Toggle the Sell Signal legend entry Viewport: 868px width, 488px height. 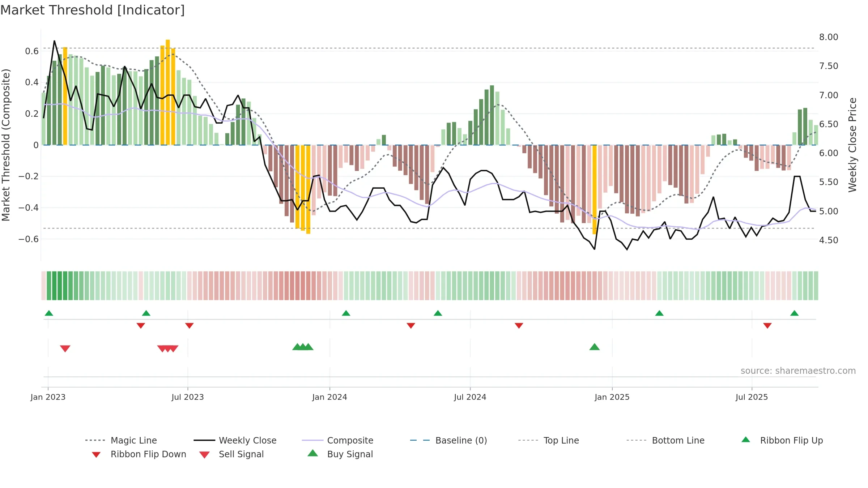(x=231, y=454)
